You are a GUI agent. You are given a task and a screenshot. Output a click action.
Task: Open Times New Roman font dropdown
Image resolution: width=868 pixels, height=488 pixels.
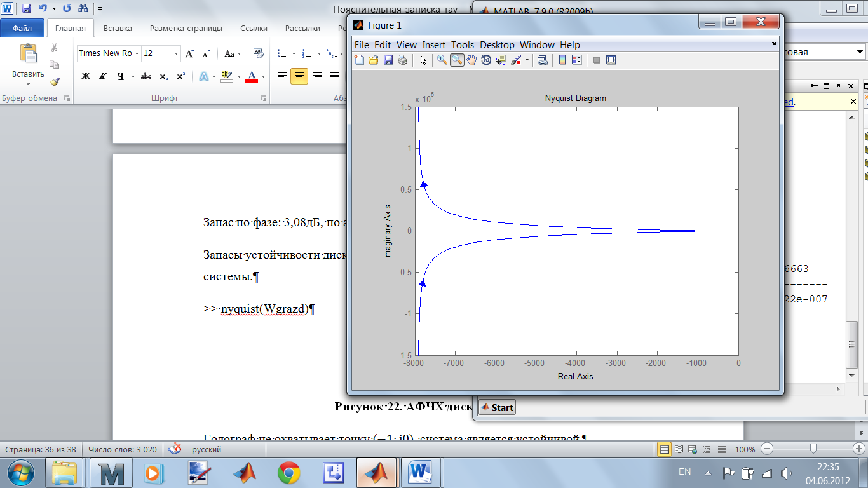(x=136, y=53)
